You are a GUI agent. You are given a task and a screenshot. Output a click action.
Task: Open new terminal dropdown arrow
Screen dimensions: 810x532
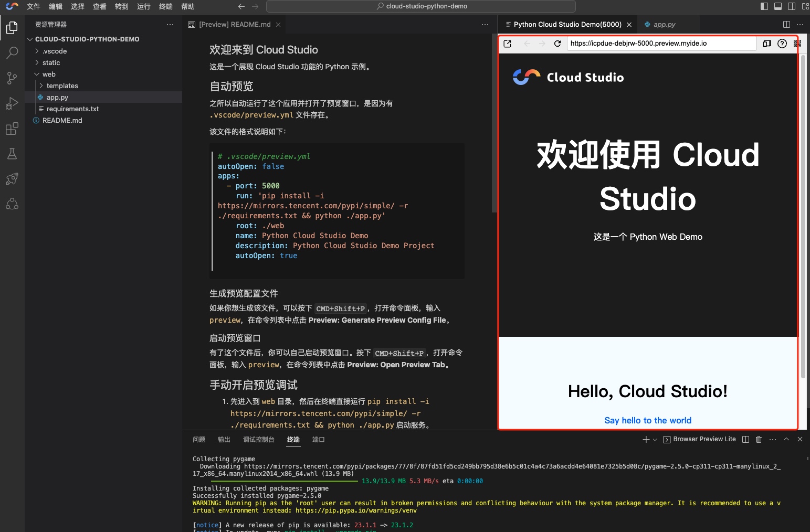point(655,440)
